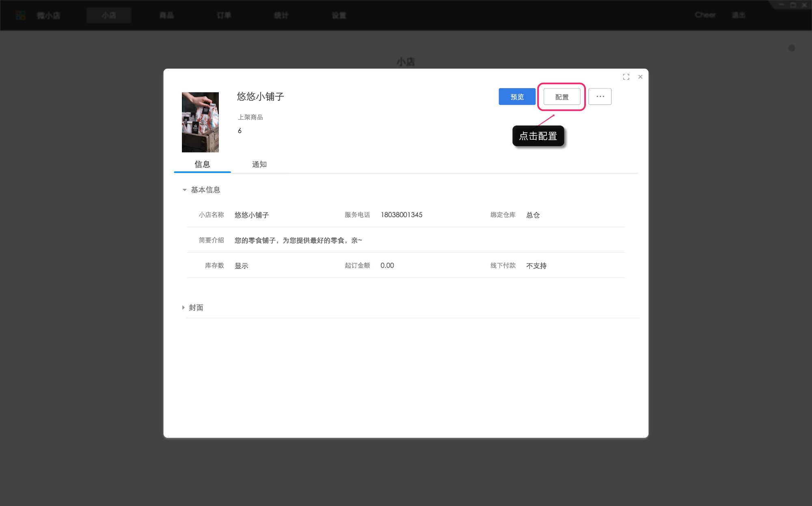Switch to the 信息 tab

pos(202,164)
